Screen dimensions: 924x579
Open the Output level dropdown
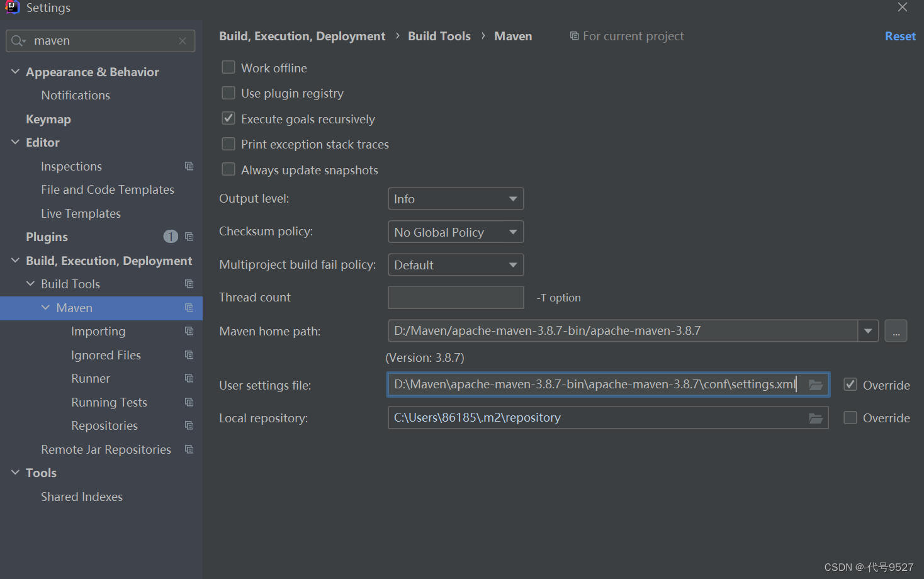click(x=456, y=199)
